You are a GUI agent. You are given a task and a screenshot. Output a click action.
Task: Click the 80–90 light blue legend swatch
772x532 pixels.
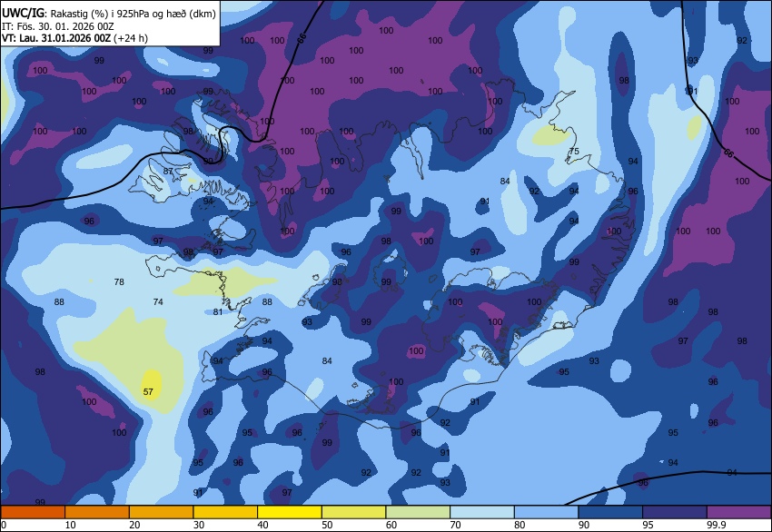(x=547, y=512)
